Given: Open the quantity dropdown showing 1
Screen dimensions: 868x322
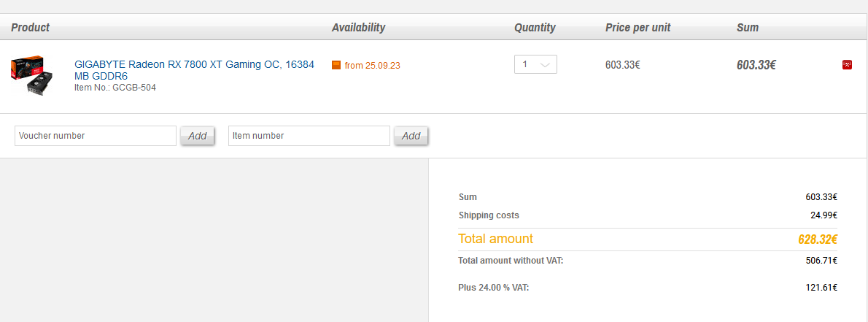Looking at the screenshot, I should 535,64.
